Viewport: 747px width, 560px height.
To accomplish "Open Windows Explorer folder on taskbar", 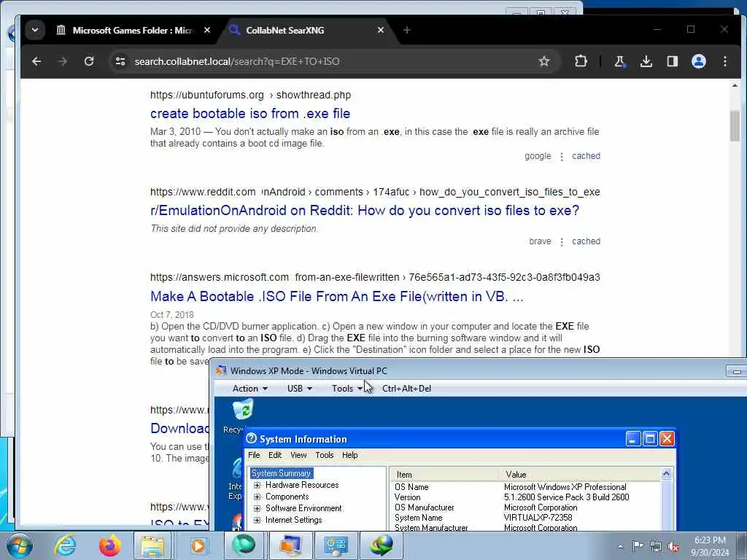I will coord(152,545).
